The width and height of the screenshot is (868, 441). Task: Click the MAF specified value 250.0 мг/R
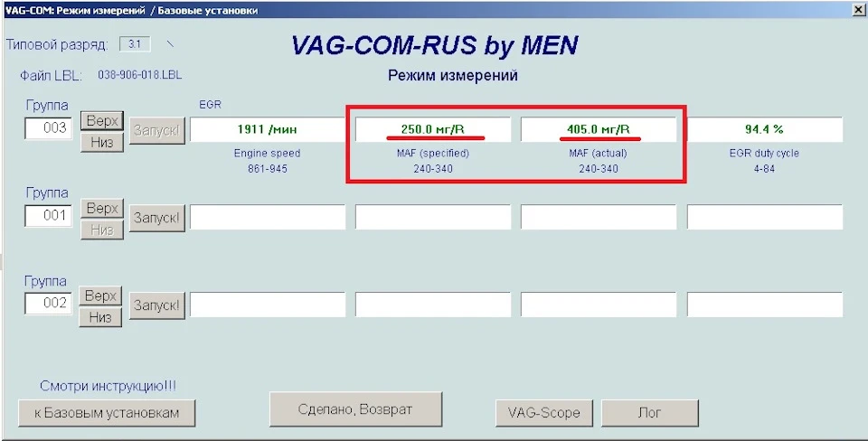(433, 129)
